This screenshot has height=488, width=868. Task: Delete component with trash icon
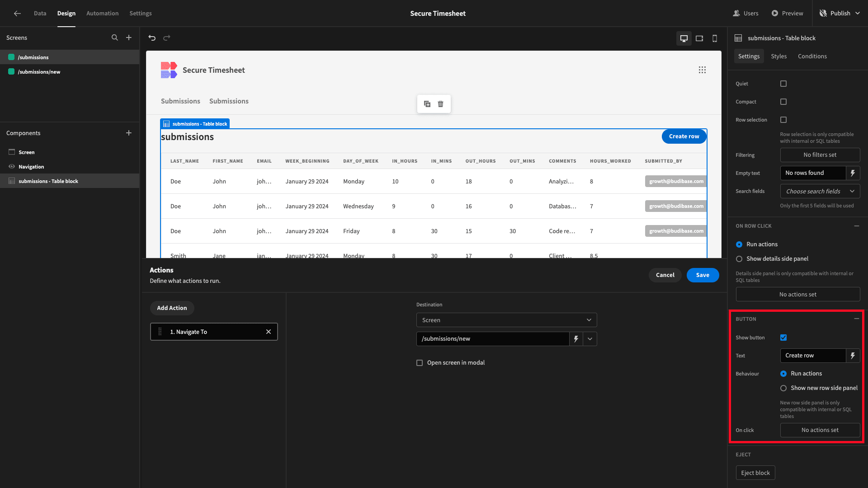click(440, 104)
